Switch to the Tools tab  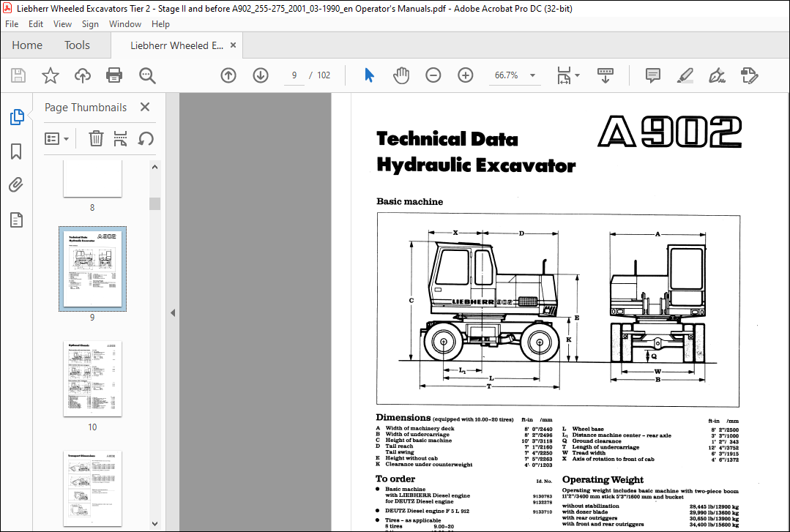point(77,45)
